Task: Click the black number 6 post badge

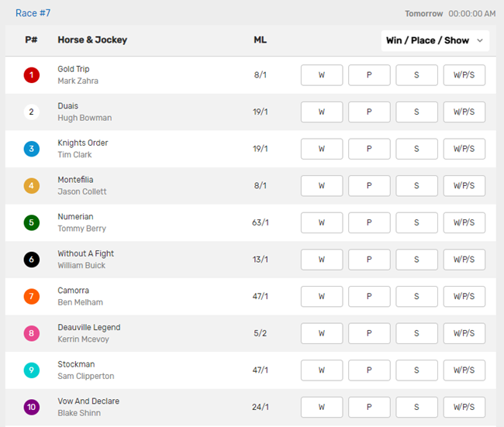Action: [31, 260]
